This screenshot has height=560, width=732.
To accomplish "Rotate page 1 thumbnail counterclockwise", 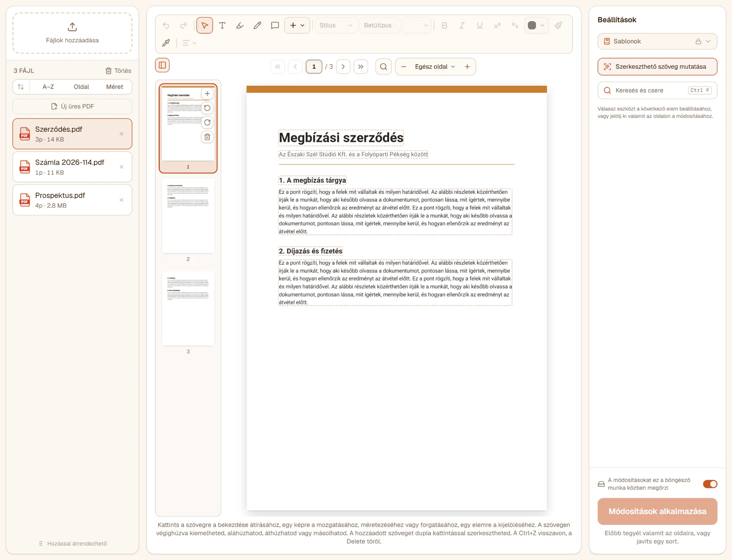I will [207, 108].
